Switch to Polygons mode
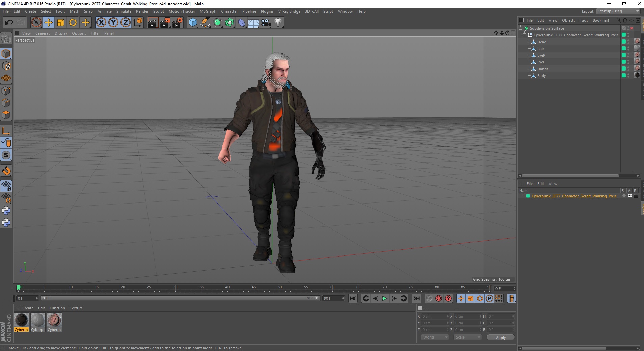Screen dimensions: 644x351 pos(6,115)
